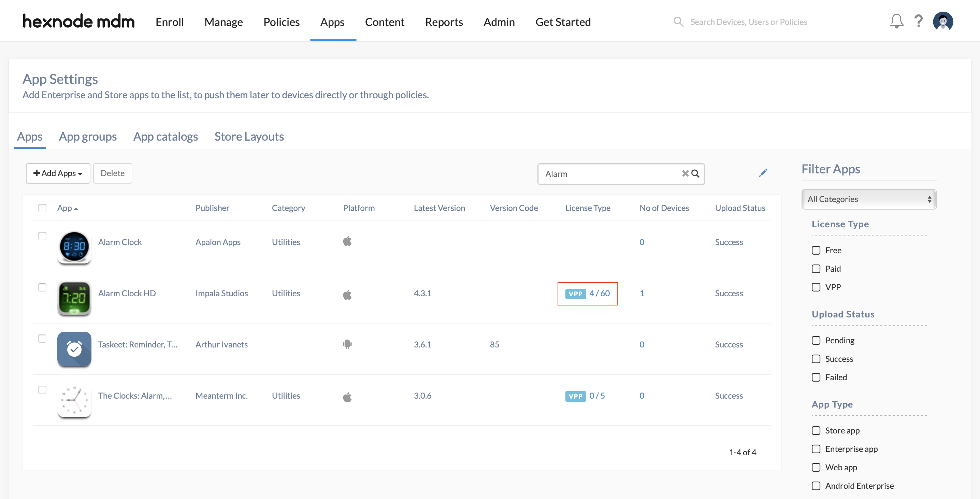Viewport: 980px width, 499px height.
Task: Go to the Policies menu
Action: (282, 22)
